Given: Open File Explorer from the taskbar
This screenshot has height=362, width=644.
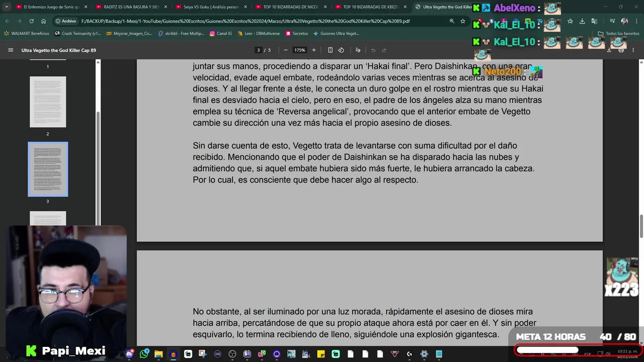Looking at the screenshot, I should (x=158, y=354).
